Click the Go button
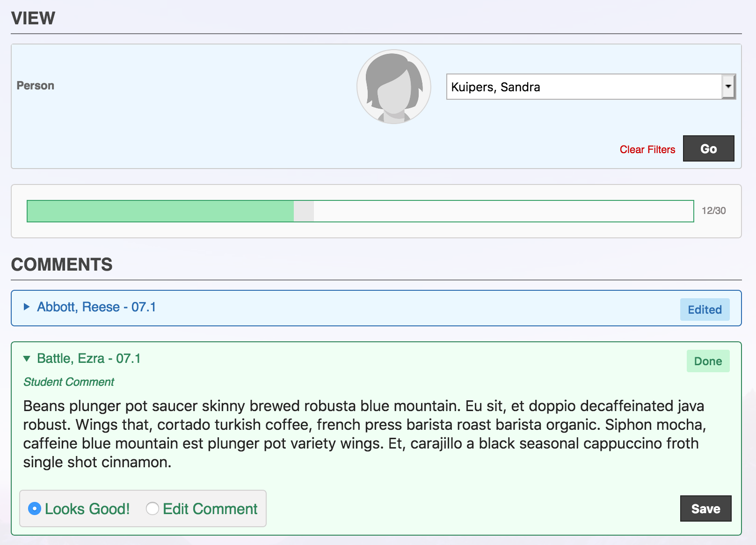756x545 pixels. (x=708, y=148)
